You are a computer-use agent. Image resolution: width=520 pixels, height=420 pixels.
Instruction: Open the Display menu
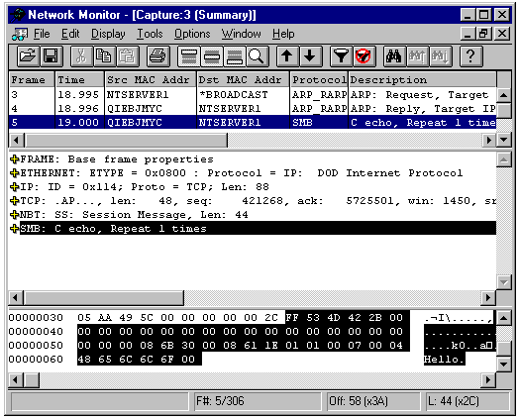point(108,34)
